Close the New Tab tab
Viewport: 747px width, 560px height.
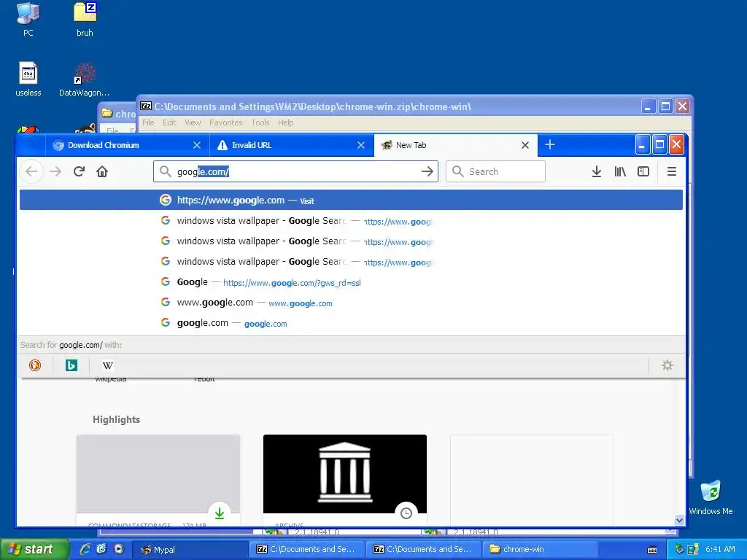525,145
